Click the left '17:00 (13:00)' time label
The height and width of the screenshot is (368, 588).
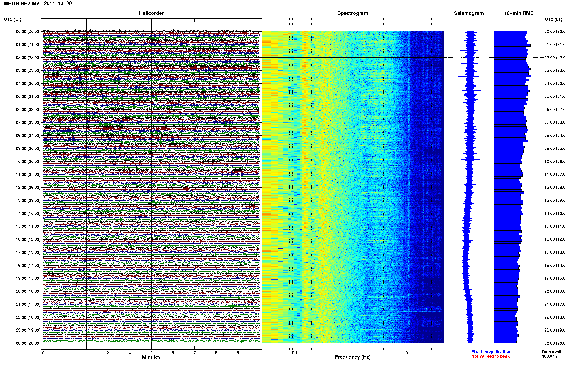[28, 252]
